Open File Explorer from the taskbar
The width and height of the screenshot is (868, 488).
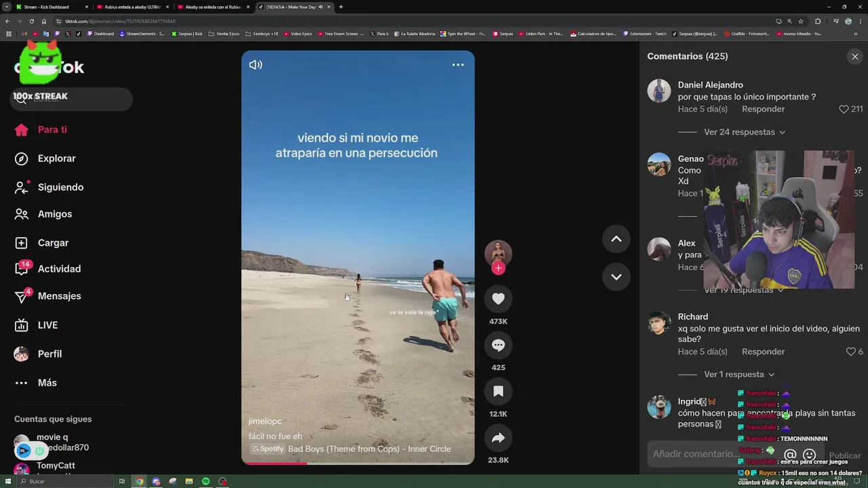pos(189,481)
